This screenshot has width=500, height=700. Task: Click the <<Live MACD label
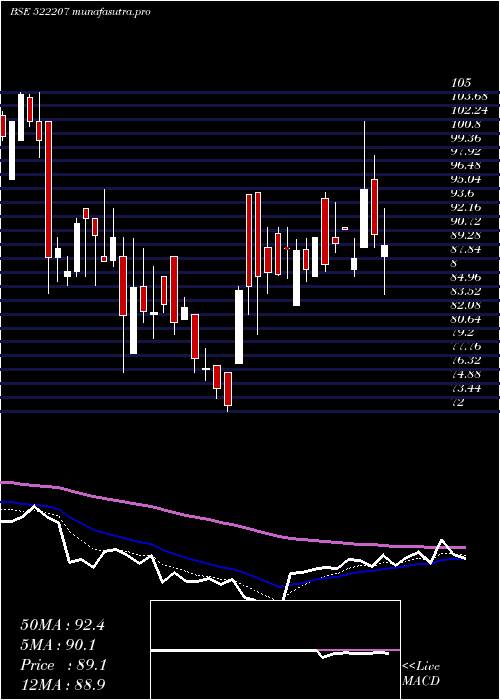coord(421,673)
